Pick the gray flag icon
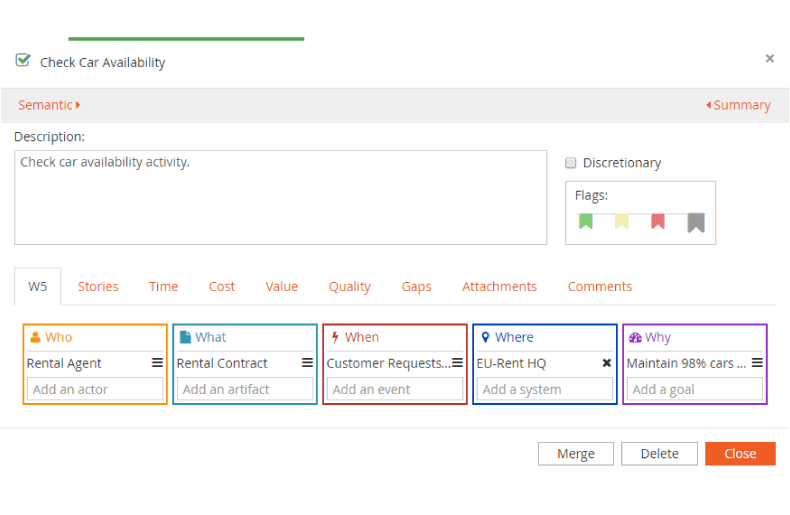The image size is (790, 515). coord(696,222)
